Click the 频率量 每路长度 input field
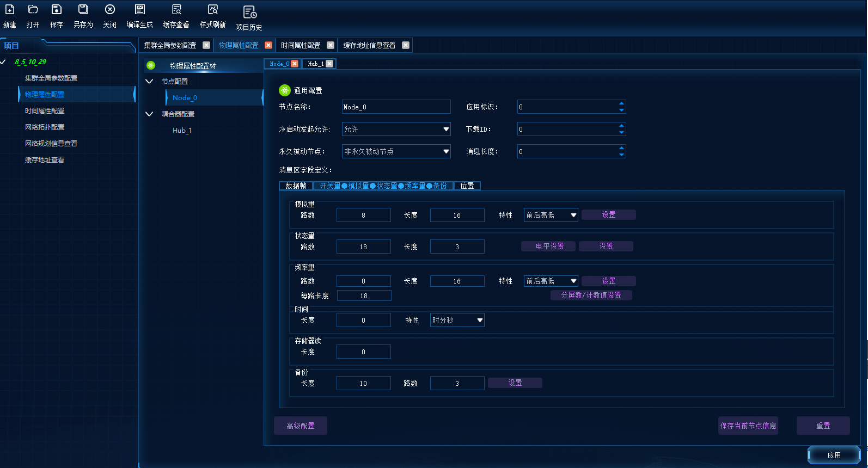 [364, 295]
